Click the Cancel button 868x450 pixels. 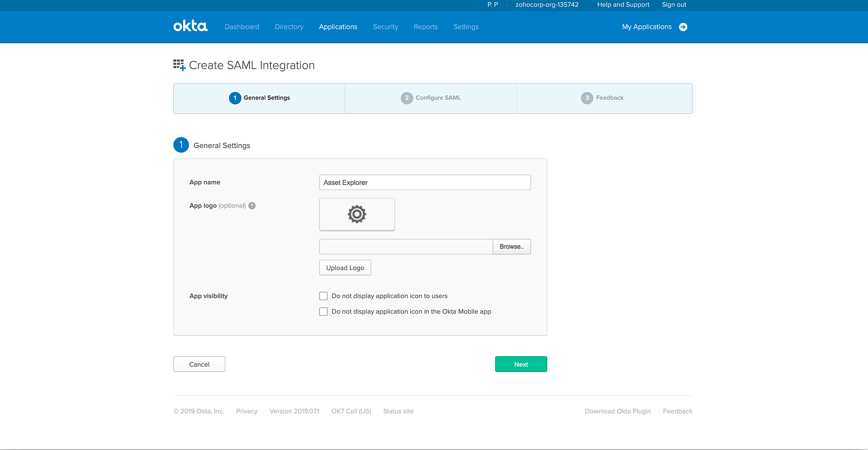pos(199,364)
